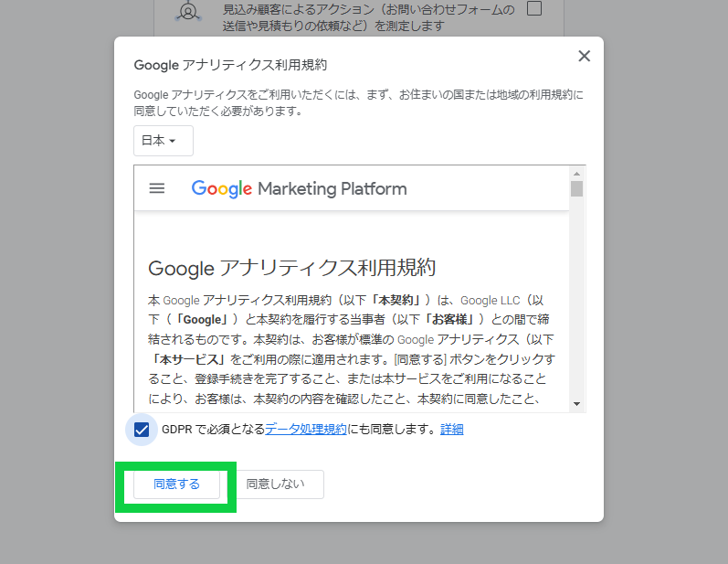This screenshot has height=564, width=728.
Task: Click the 同意する button
Action: (177, 484)
